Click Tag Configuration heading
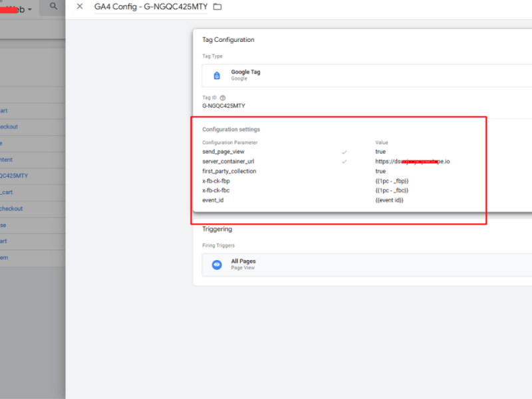 (x=228, y=40)
